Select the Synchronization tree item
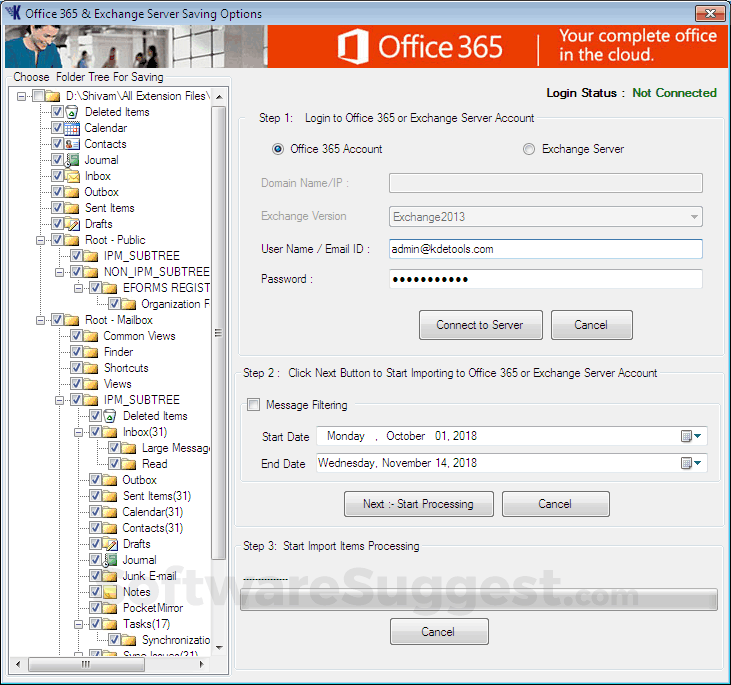 coord(176,640)
